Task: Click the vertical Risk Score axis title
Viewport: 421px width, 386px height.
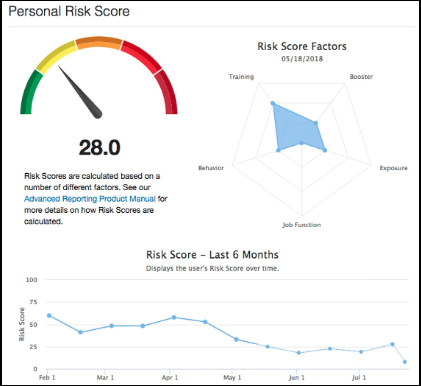Action: [x=22, y=324]
